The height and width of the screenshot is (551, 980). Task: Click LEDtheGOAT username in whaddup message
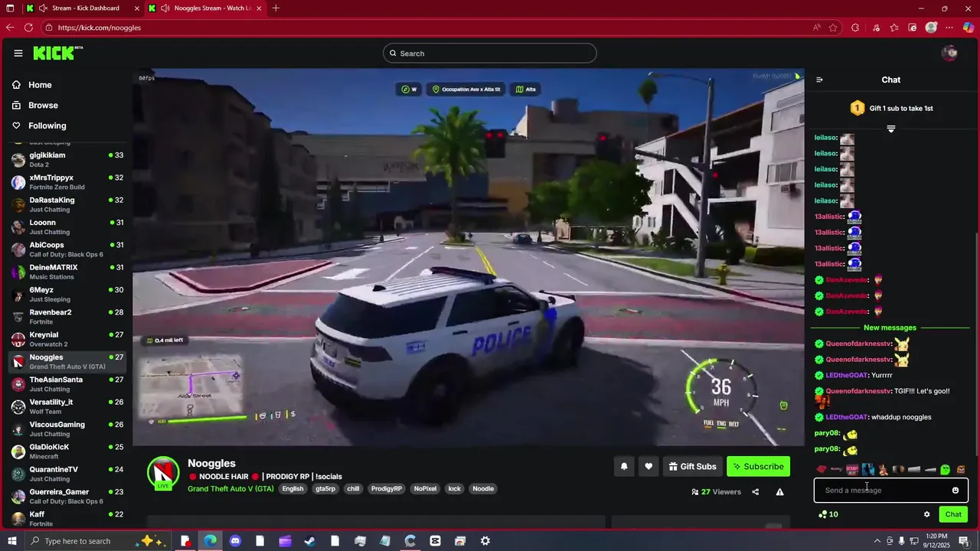pos(846,417)
